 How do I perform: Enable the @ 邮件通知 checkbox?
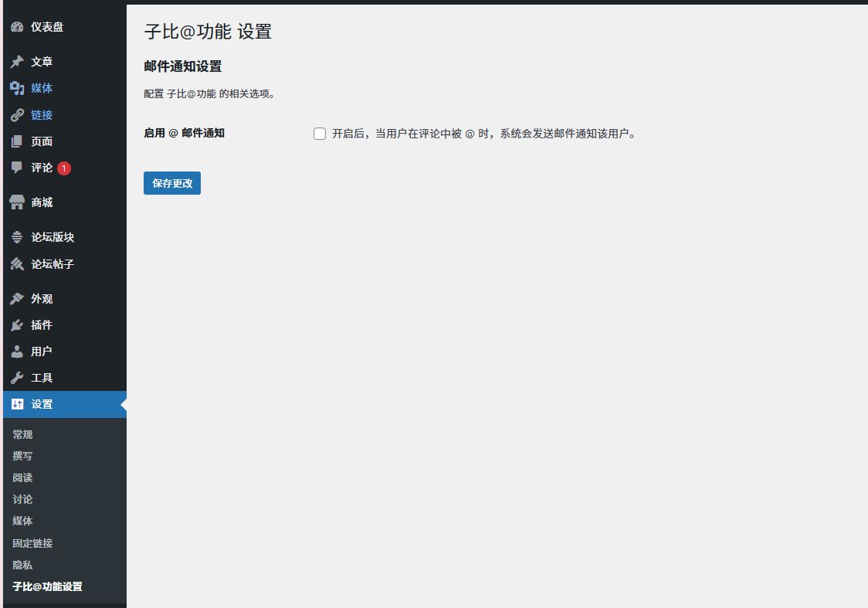(x=319, y=133)
